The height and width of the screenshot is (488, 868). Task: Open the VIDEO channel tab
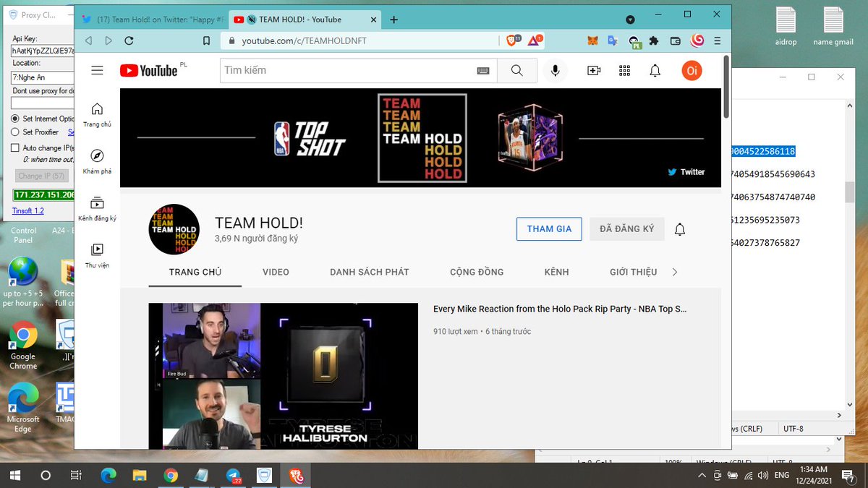[x=276, y=272]
